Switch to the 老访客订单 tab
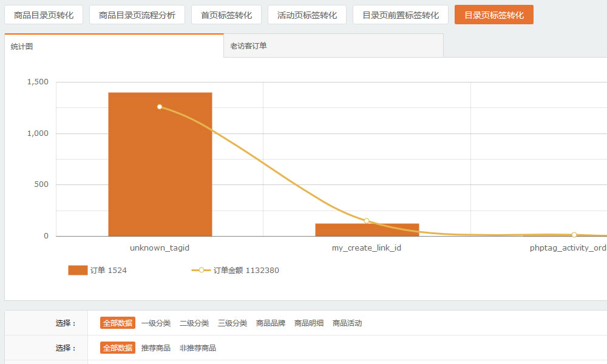The image size is (607, 364). [334, 45]
